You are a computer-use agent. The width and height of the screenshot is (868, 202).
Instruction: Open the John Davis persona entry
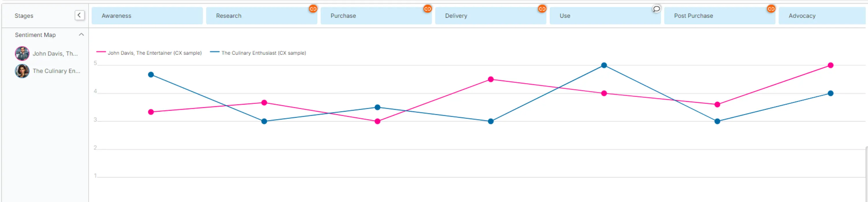point(56,53)
